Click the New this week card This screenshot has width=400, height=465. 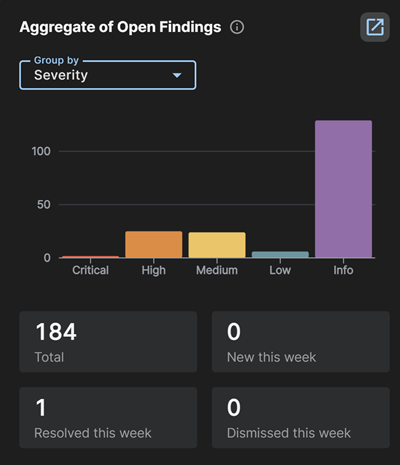coord(301,342)
